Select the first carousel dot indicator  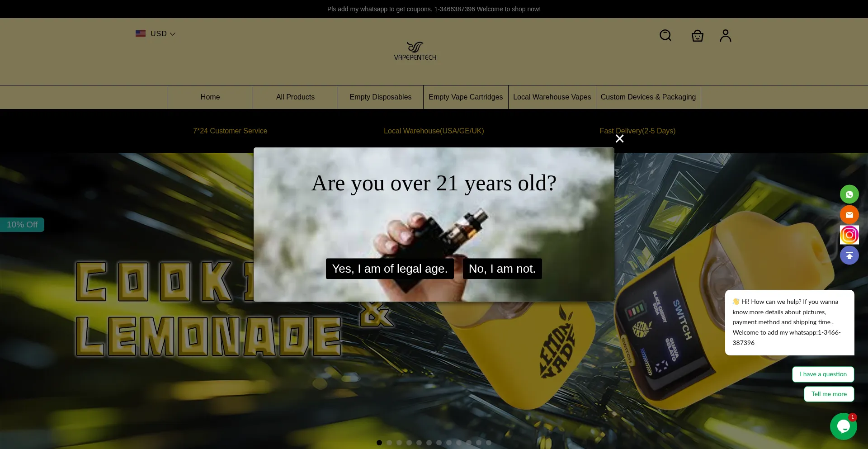379,443
